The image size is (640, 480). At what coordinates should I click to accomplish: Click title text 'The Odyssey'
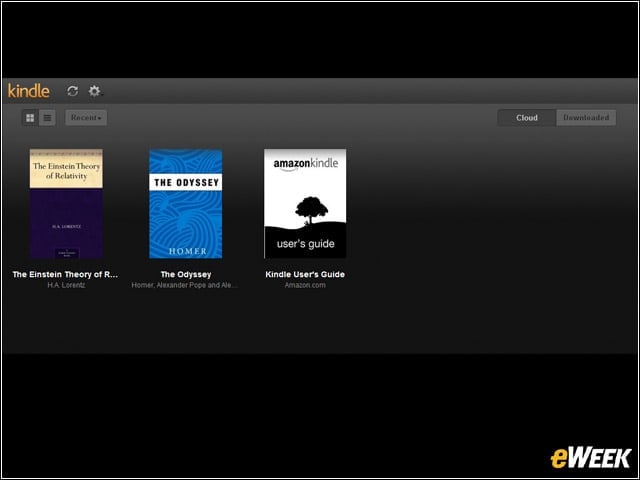(186, 274)
